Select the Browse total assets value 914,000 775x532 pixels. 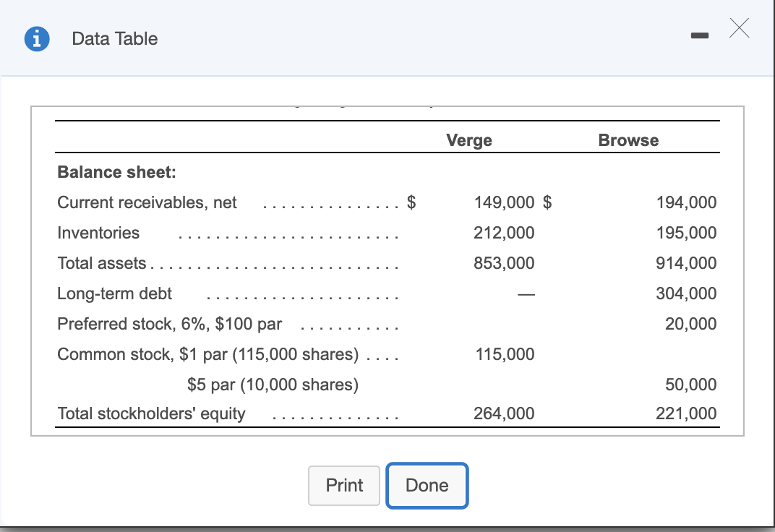[685, 263]
